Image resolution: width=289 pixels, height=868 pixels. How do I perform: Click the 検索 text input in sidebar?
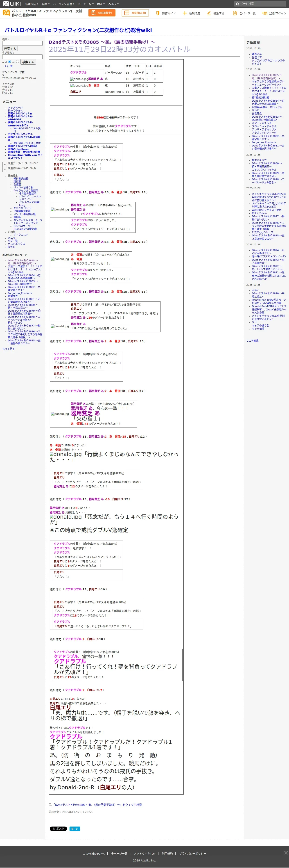[x=22, y=43]
